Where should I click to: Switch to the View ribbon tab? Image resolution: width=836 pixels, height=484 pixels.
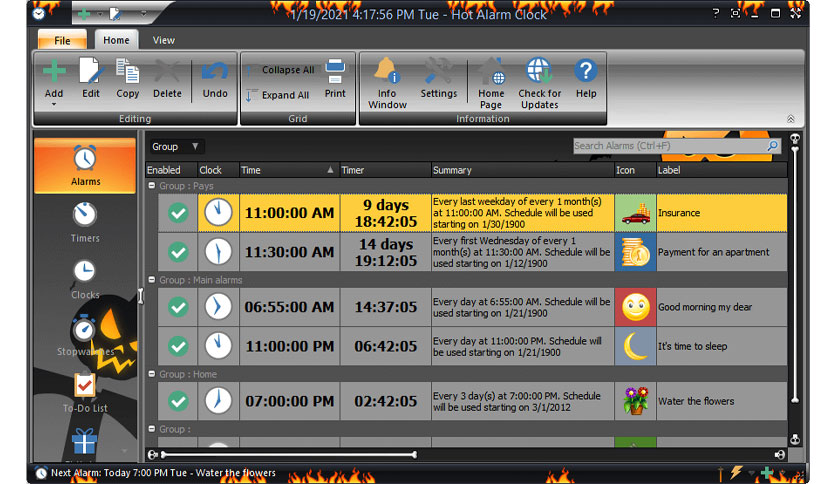(x=163, y=40)
